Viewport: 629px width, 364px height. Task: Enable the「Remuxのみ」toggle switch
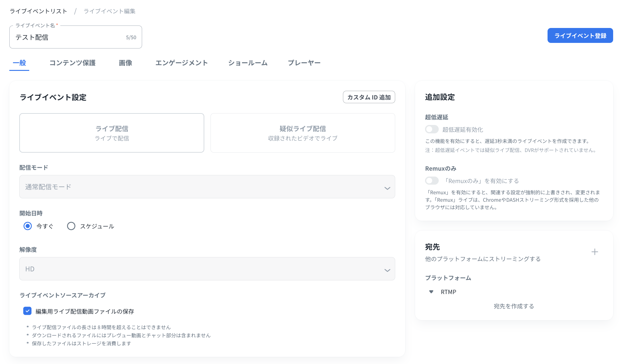432,181
